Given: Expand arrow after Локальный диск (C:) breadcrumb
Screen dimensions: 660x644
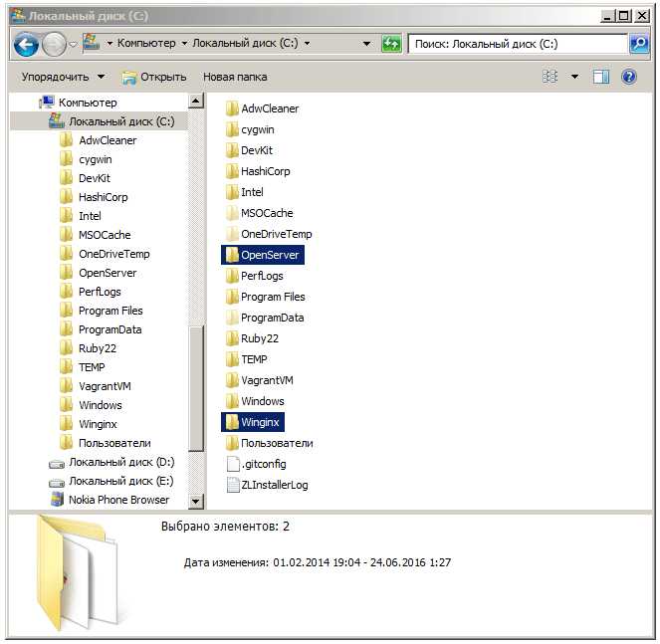Looking at the screenshot, I should (307, 43).
